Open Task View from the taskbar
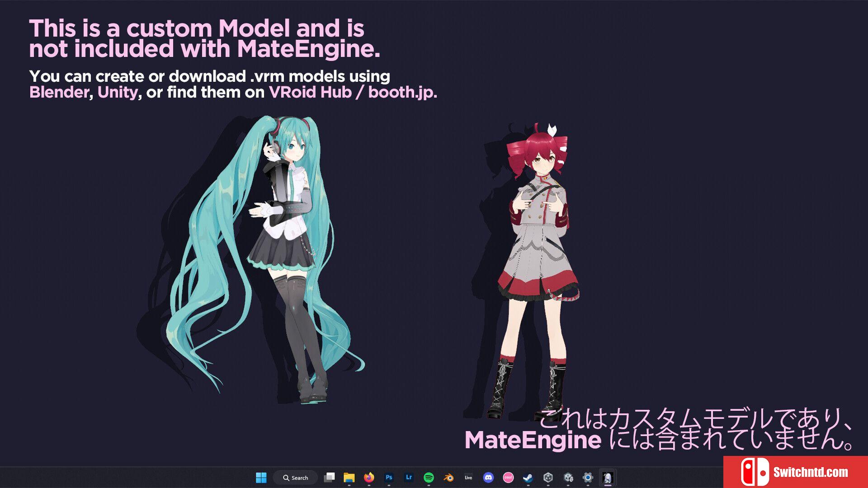The image size is (868, 488). (330, 478)
